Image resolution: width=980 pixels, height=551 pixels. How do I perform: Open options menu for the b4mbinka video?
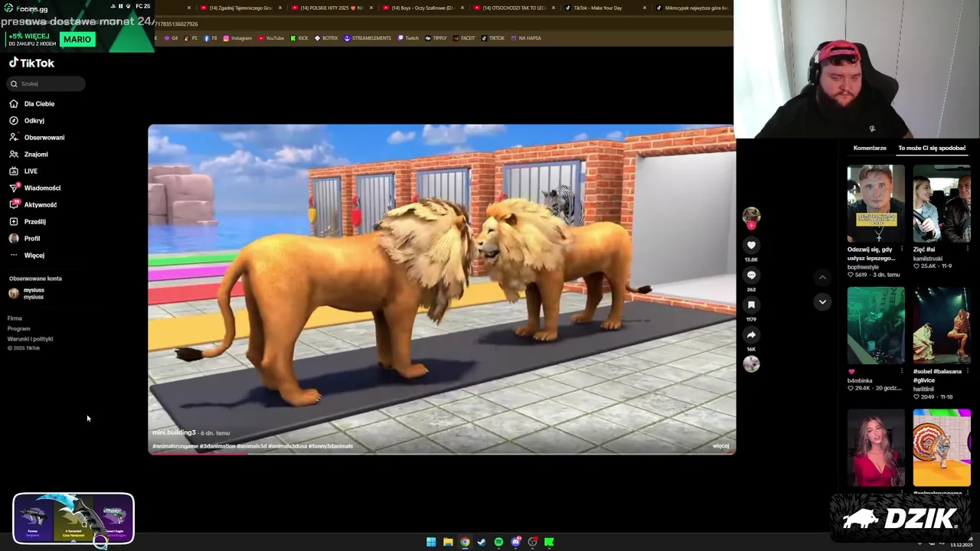902,371
